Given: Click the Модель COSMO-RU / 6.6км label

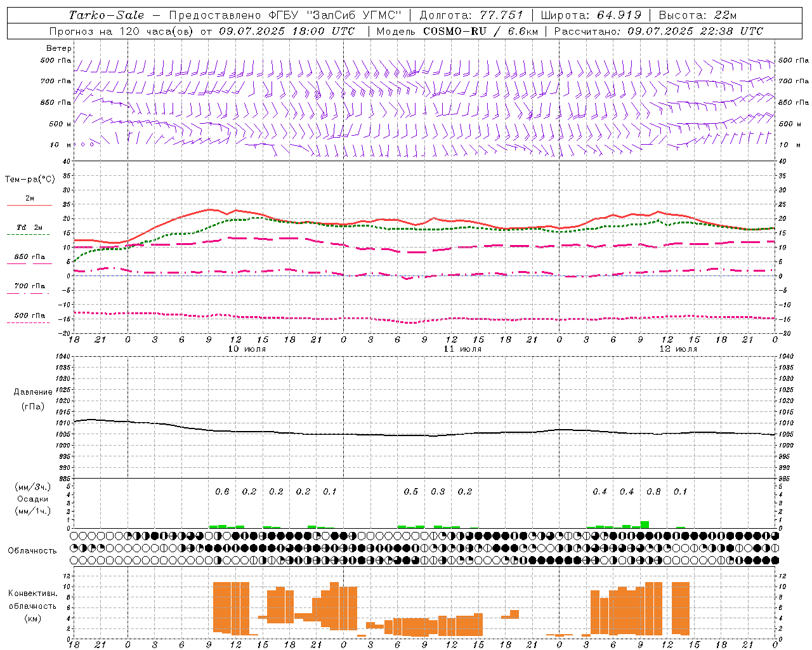Looking at the screenshot, I should 457,31.
